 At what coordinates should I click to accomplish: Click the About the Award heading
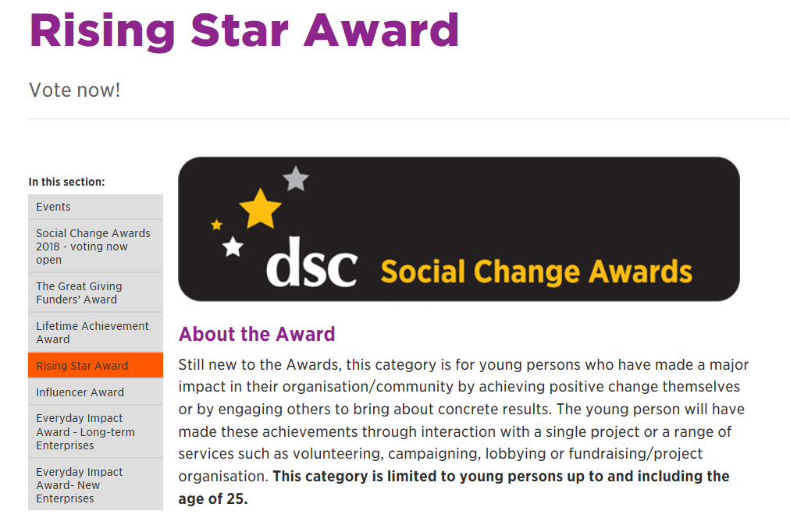[257, 334]
